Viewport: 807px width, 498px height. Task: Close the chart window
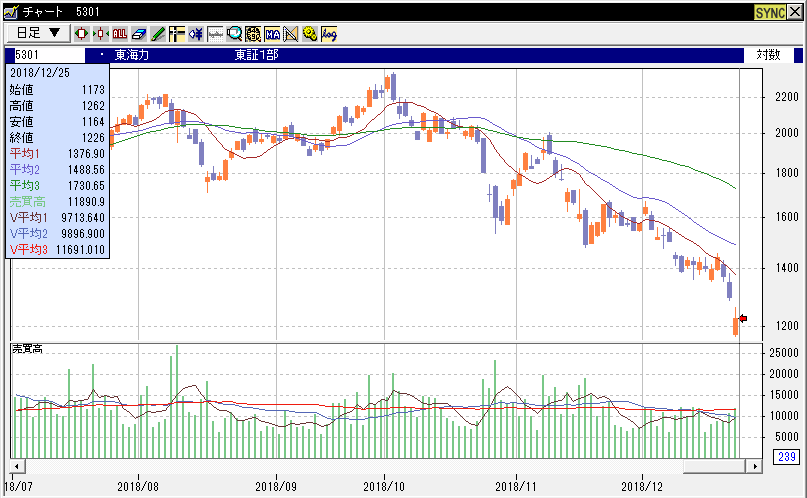pos(796,11)
